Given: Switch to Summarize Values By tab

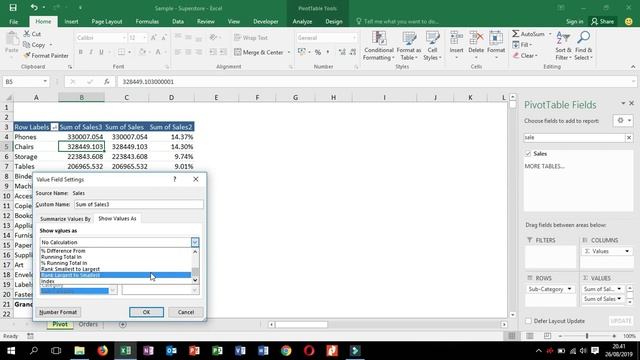Looking at the screenshot, I should (65, 219).
